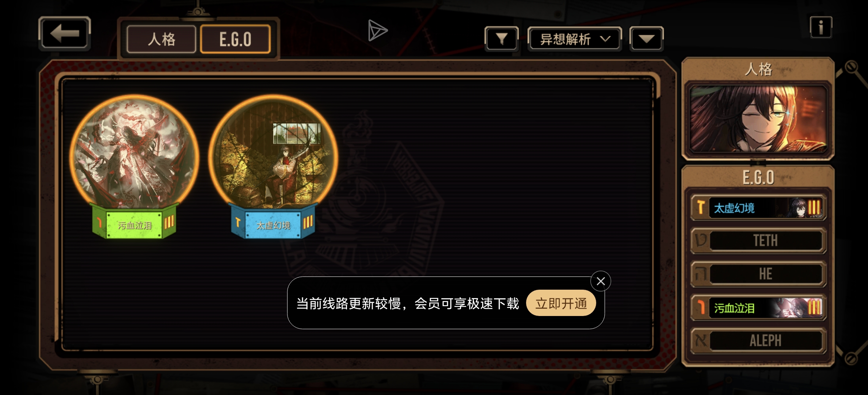
Task: Switch to the E.G.O tab
Action: click(x=236, y=39)
